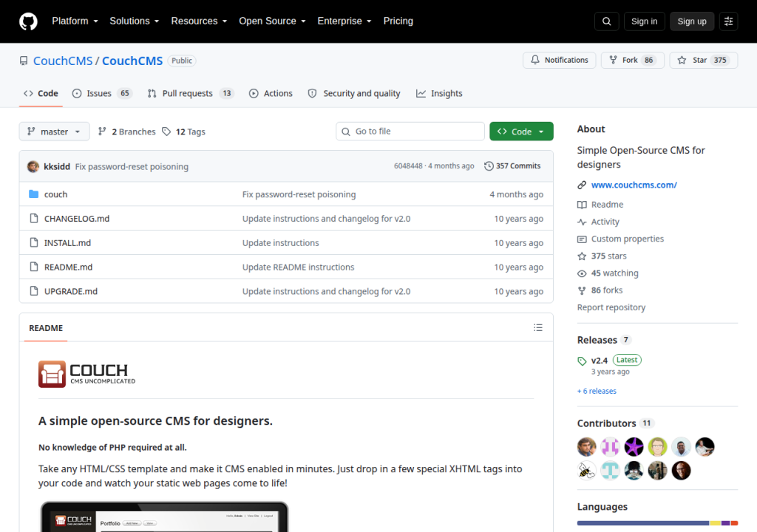Click the Sign up button

[691, 21]
